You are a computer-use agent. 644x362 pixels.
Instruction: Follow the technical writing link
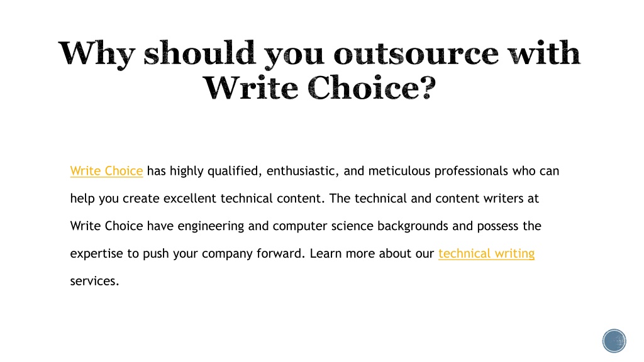click(486, 254)
